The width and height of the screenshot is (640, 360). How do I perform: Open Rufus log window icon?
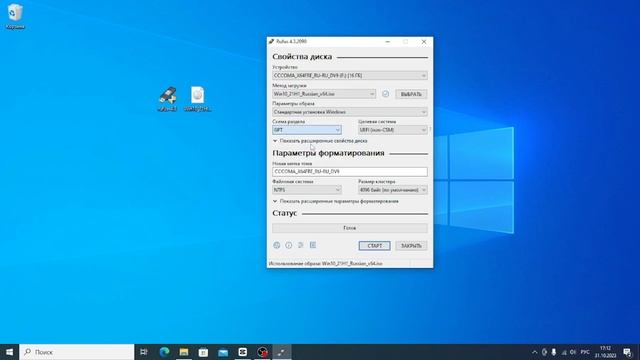click(313, 245)
